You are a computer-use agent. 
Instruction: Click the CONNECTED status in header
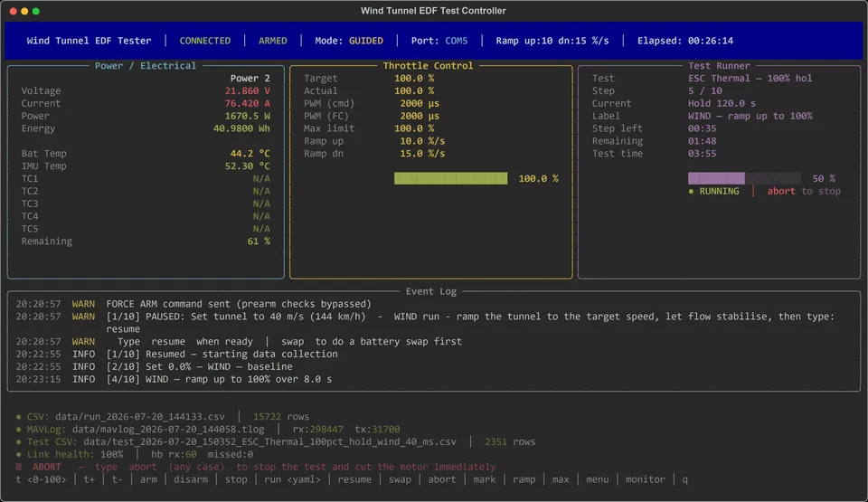pos(205,41)
